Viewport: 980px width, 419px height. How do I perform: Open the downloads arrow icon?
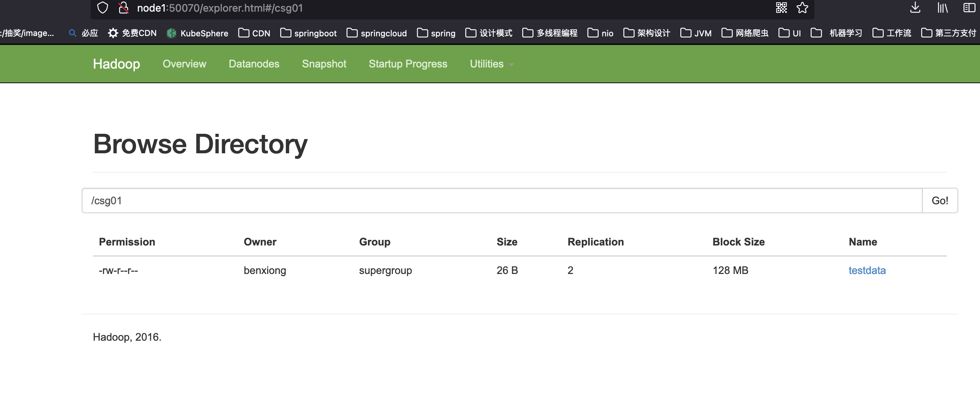point(915,7)
